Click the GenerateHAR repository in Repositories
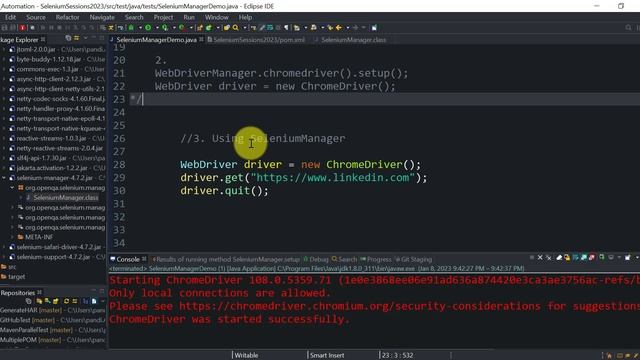This screenshot has width=640, height=360. point(19,310)
